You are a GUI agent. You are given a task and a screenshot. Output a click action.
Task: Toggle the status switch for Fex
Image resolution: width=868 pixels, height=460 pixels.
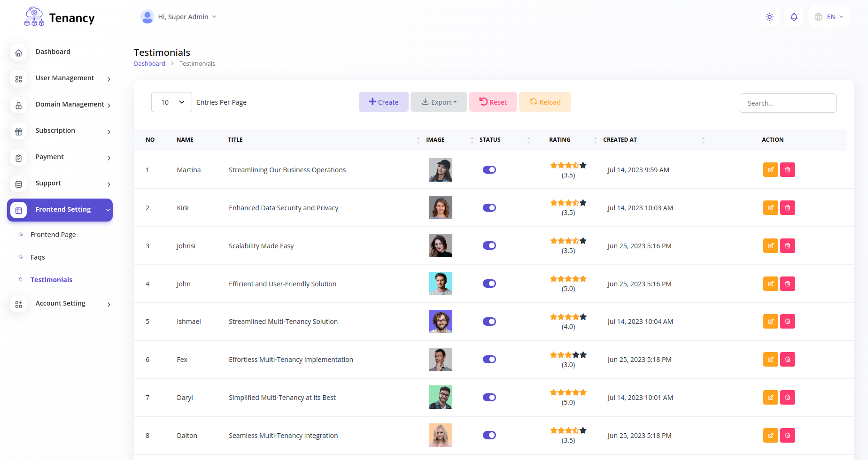tap(489, 360)
